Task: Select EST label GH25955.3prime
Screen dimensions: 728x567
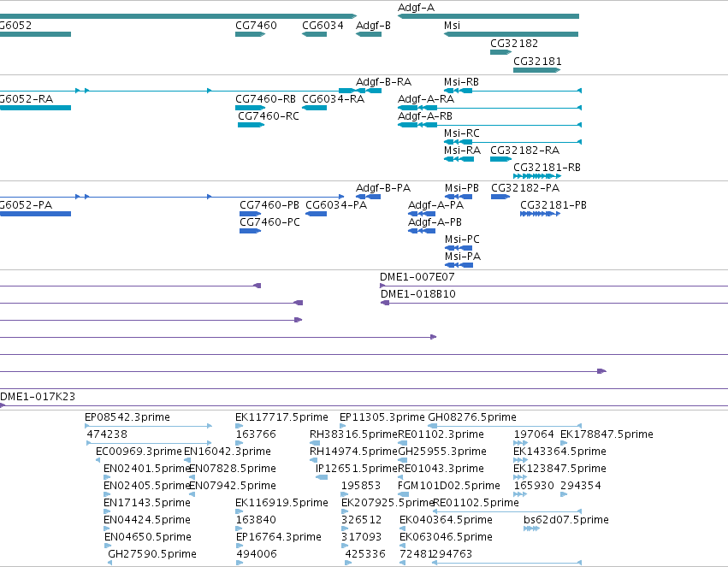Action: 442,452
